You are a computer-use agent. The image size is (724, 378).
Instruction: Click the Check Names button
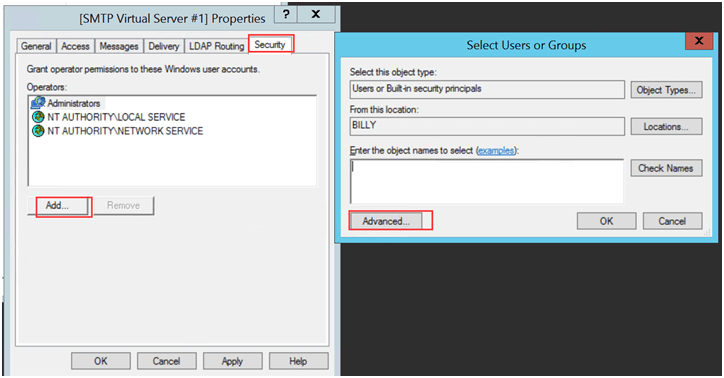666,168
